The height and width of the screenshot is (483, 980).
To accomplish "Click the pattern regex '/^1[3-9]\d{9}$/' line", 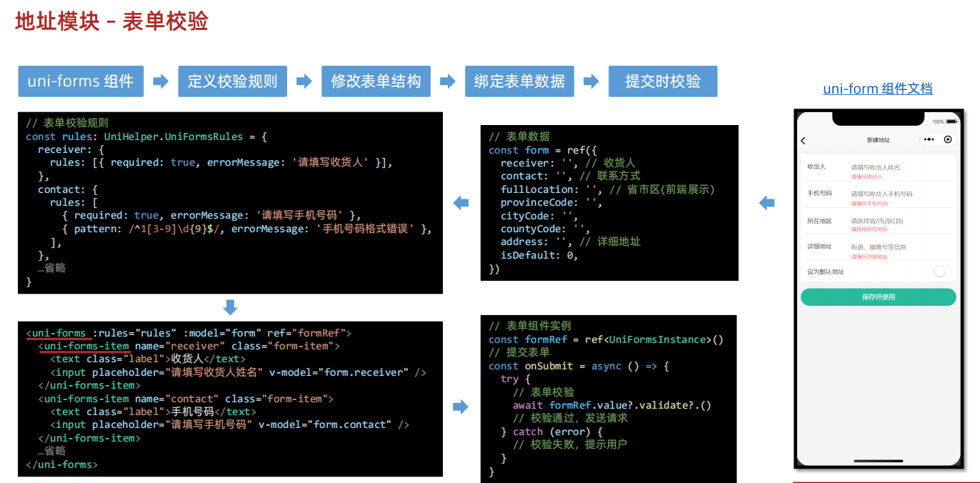I will point(247,229).
